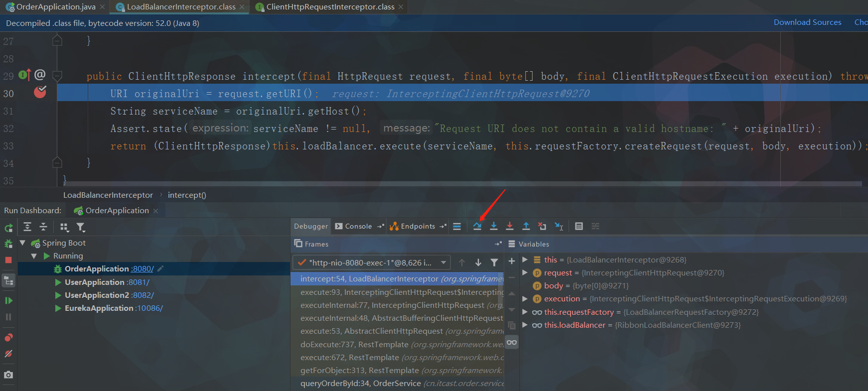
Task: Click the Show Execution Point icon
Action: [x=457, y=226]
